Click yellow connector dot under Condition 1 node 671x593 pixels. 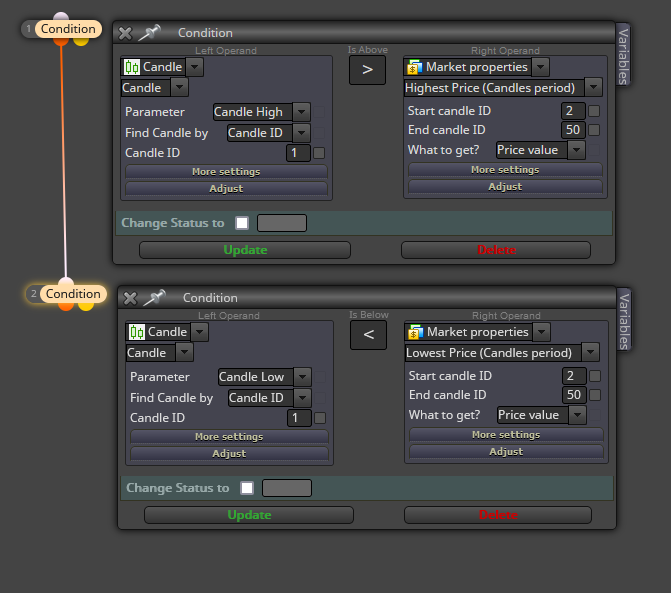81,42
